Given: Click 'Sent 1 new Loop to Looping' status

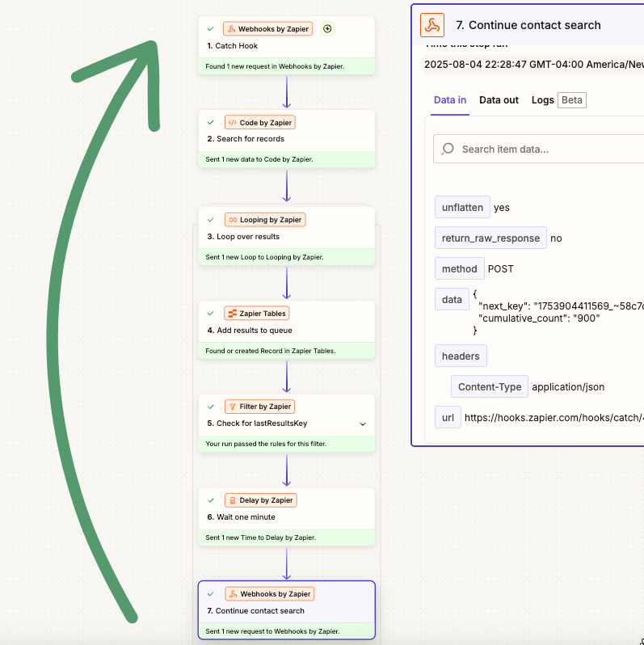Looking at the screenshot, I should [264, 257].
